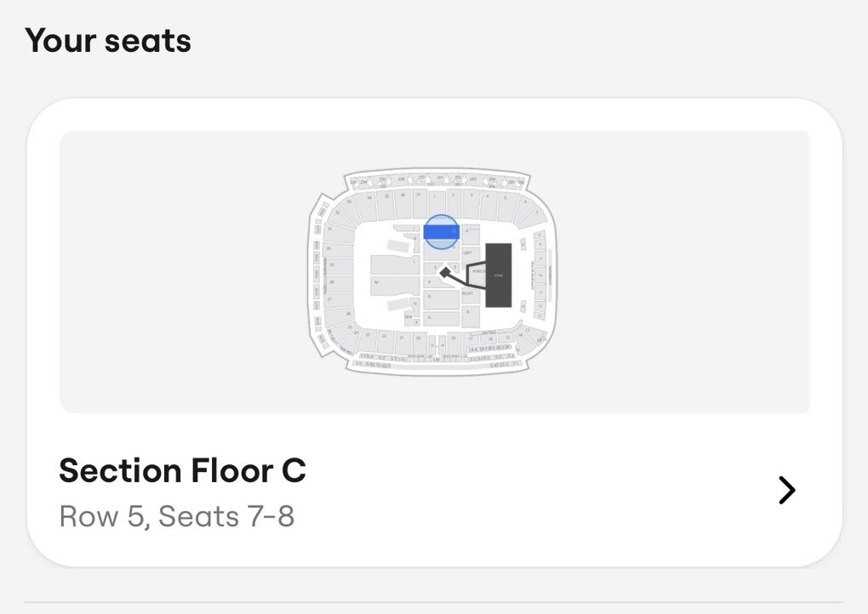The width and height of the screenshot is (868, 614).
Task: Click the Section Floor C title
Action: 182,471
